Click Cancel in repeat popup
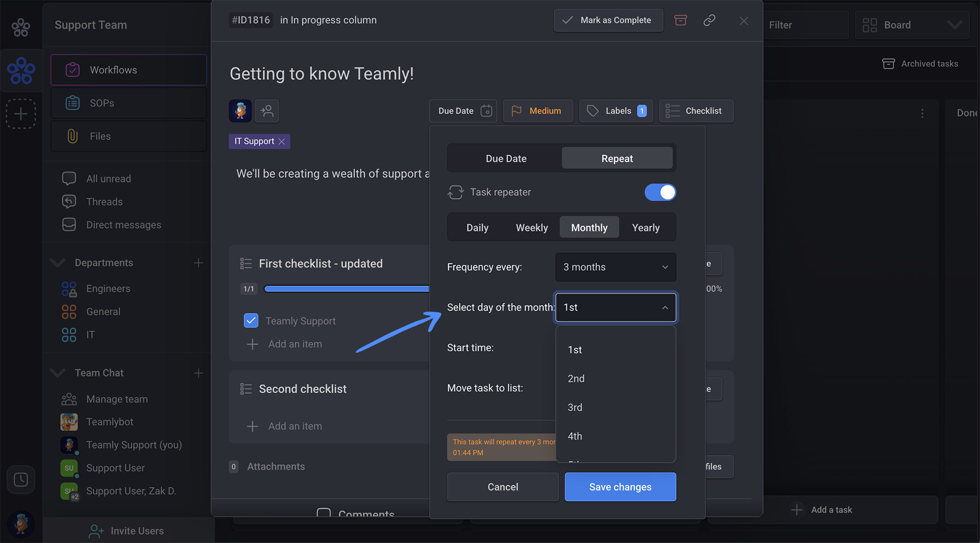Image resolution: width=980 pixels, height=543 pixels. (503, 487)
